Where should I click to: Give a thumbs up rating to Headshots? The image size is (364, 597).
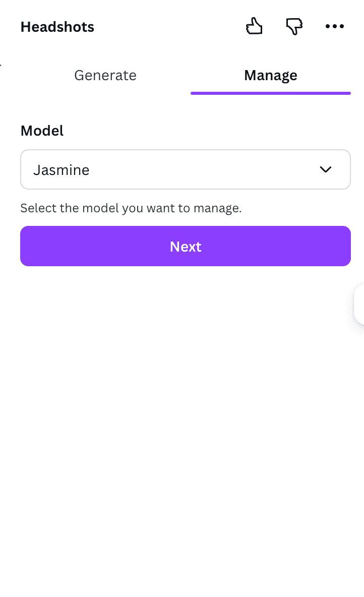pos(254,26)
